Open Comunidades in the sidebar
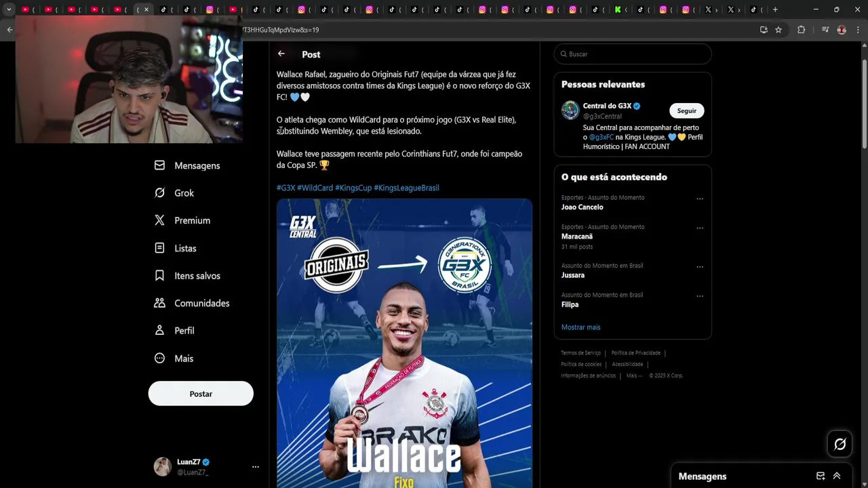 click(x=192, y=303)
